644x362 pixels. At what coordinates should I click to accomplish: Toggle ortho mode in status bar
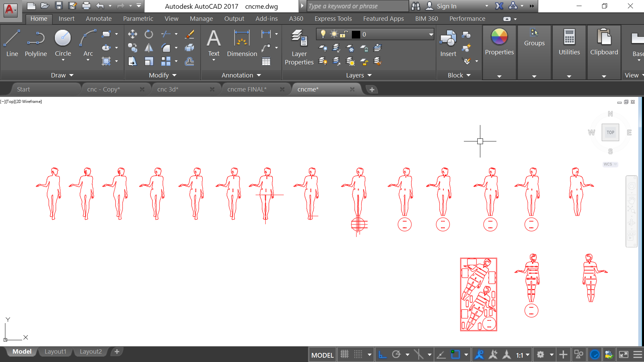point(382,354)
